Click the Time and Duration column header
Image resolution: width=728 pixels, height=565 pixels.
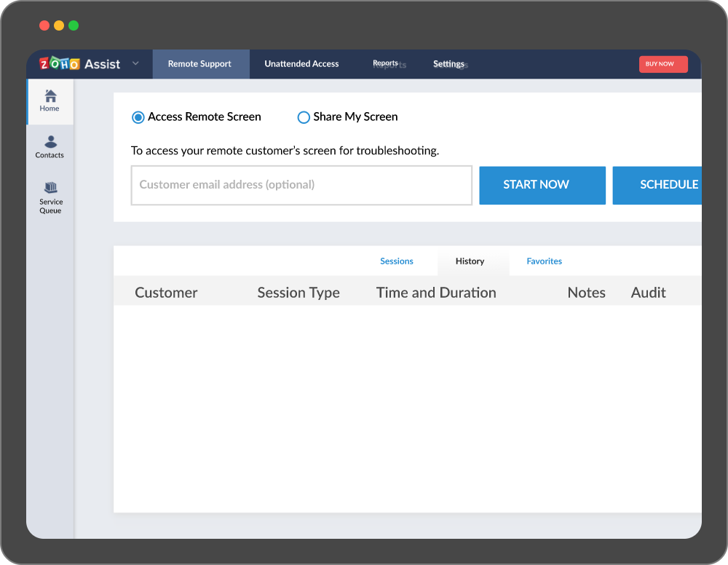(x=436, y=293)
